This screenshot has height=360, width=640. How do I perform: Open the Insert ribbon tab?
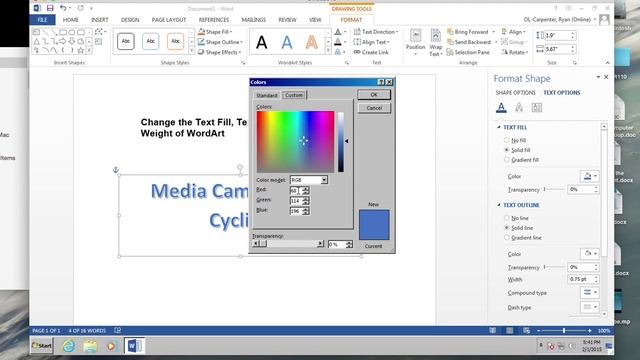click(100, 20)
